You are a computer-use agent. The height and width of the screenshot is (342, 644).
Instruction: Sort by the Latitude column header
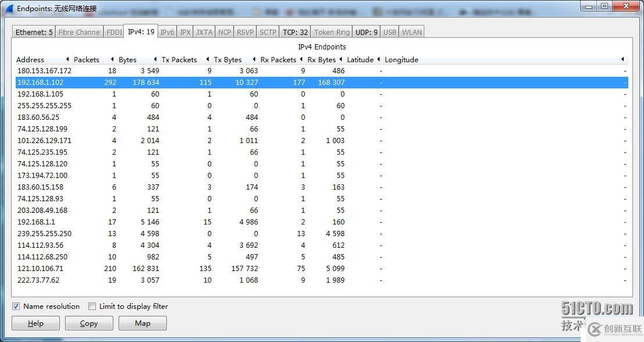363,59
